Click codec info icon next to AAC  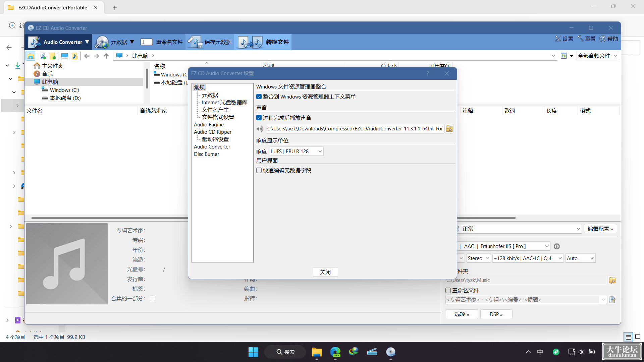[557, 246]
